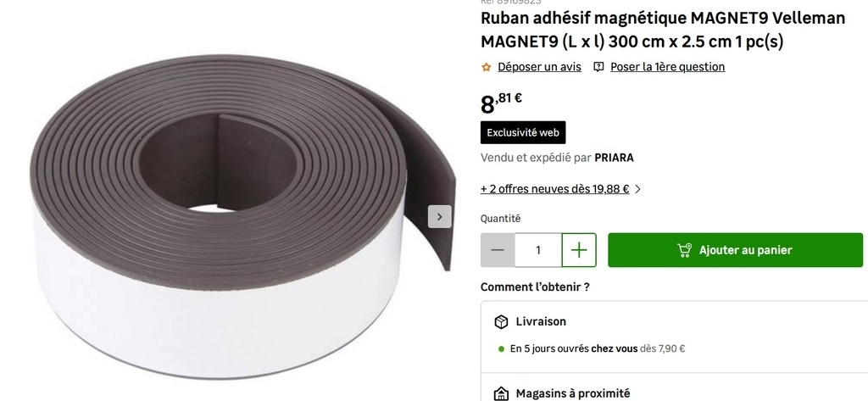
Task: Open the 2 offres neuves dès 19,88 € link
Action: [x=554, y=189]
